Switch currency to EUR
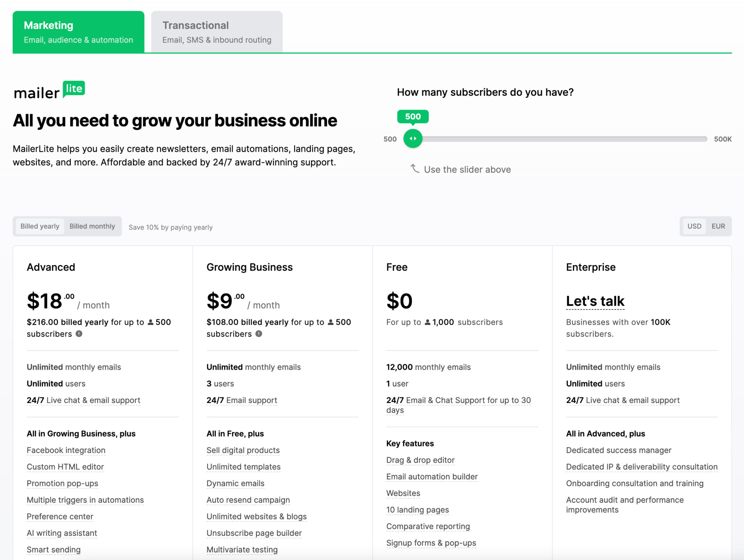 (x=718, y=226)
